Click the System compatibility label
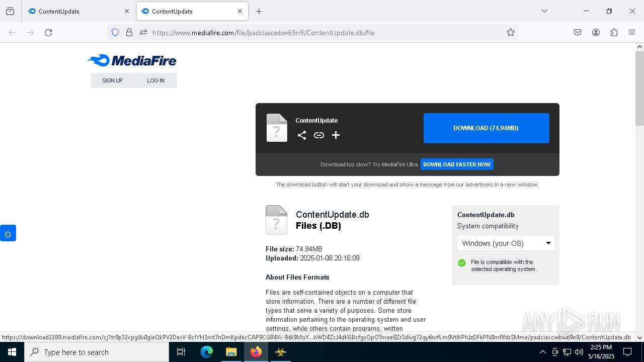Viewport: 644px width, 362px height. 488,226
